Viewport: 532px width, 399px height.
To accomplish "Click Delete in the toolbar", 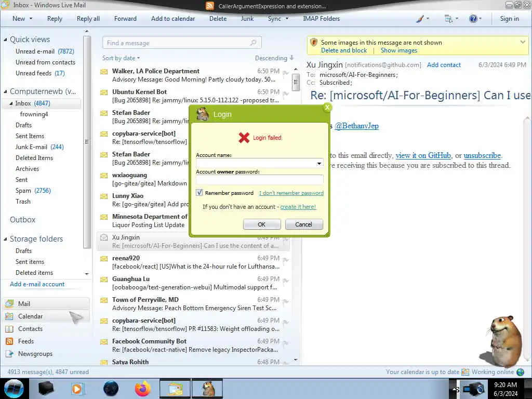I will pyautogui.click(x=218, y=19).
